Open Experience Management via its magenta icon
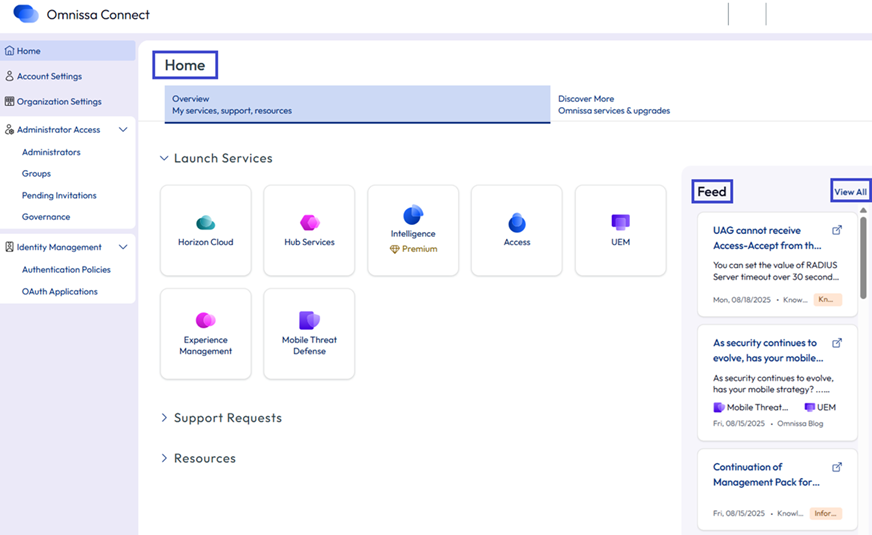 point(206,320)
